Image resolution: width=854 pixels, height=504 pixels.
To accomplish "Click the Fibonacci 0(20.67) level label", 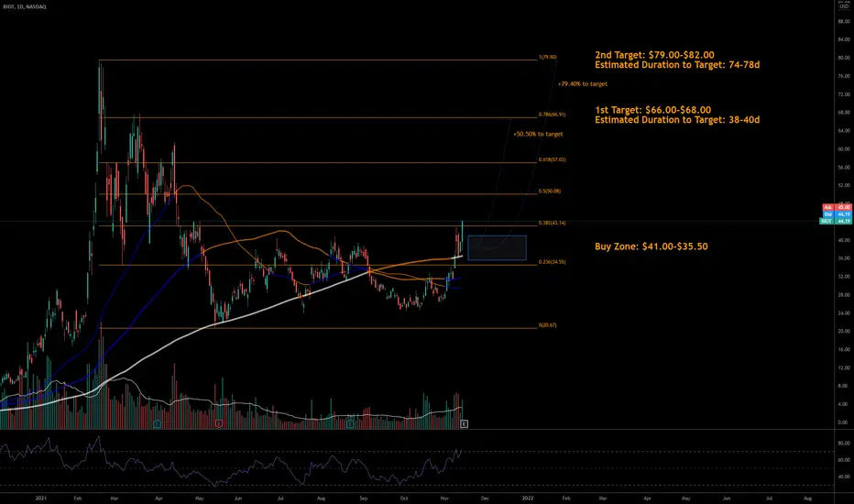I will 548,325.
